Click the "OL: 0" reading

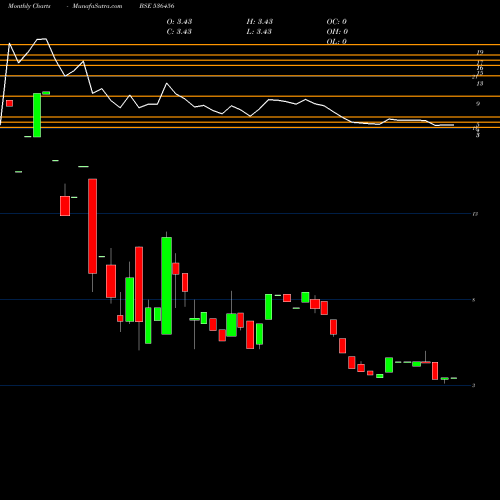coord(337,41)
